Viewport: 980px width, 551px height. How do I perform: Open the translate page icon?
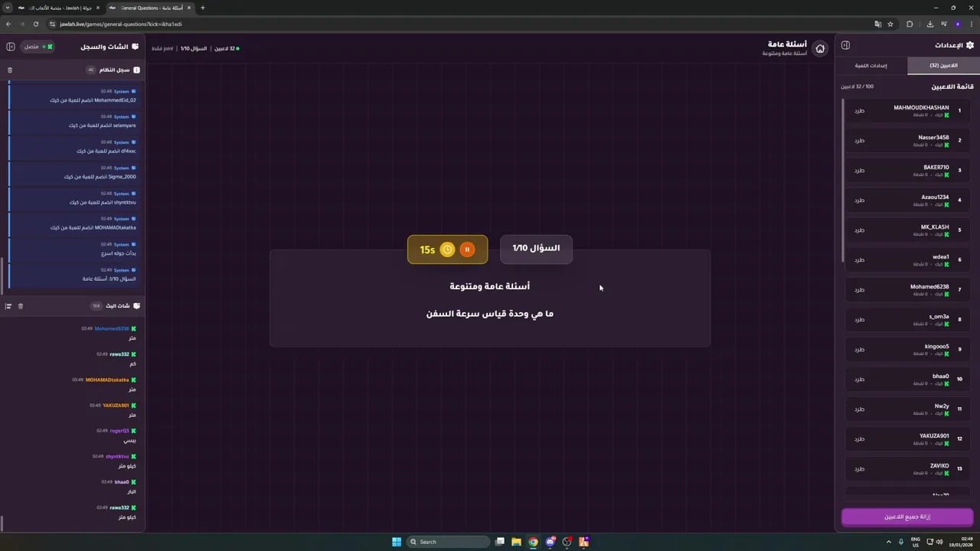pyautogui.click(x=877, y=24)
